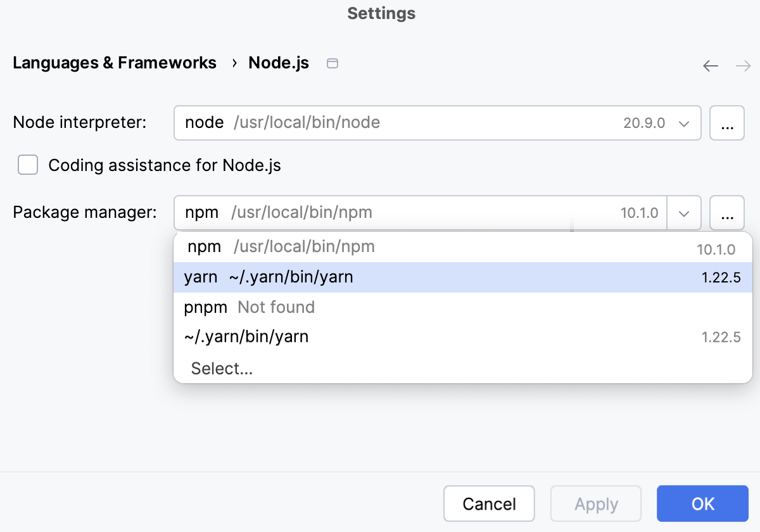Click the back navigation arrow

[x=710, y=66]
